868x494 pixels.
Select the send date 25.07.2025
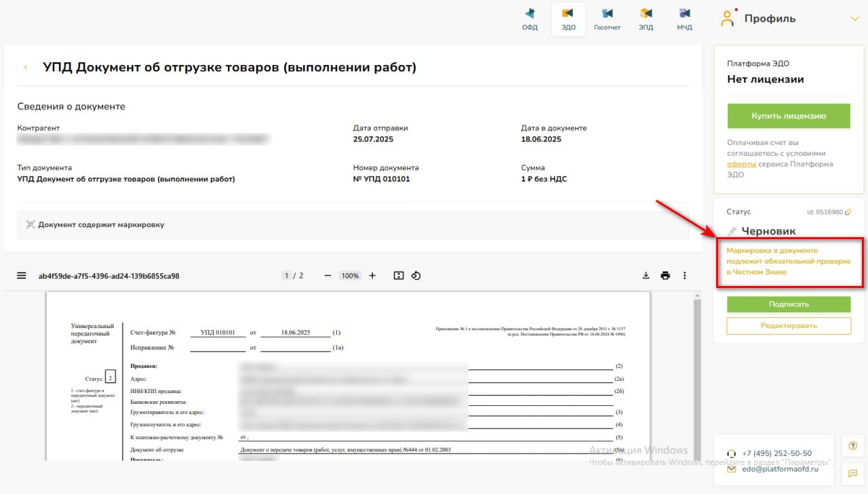[373, 139]
